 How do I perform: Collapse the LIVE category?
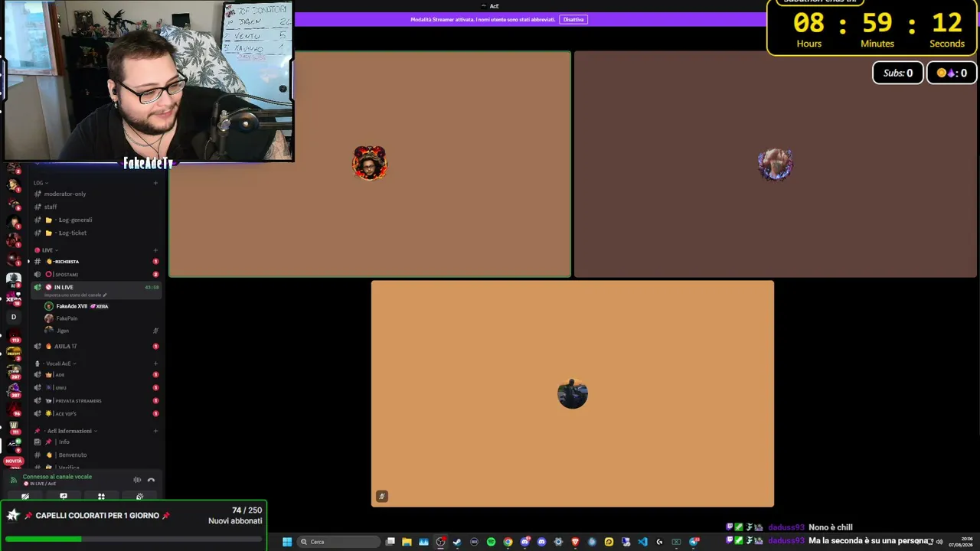coord(46,250)
